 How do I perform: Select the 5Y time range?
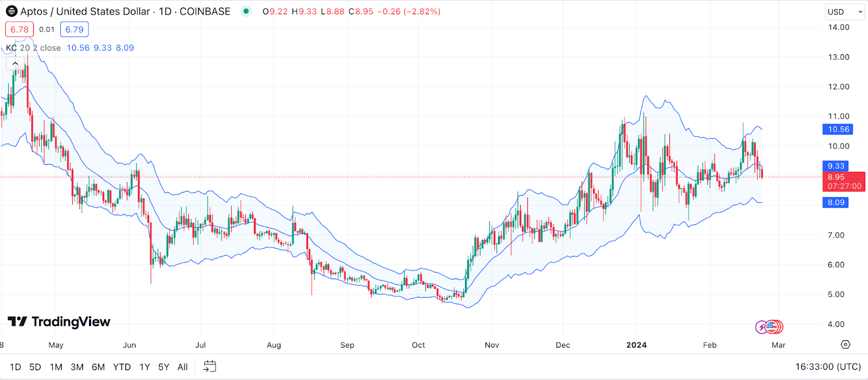(164, 367)
